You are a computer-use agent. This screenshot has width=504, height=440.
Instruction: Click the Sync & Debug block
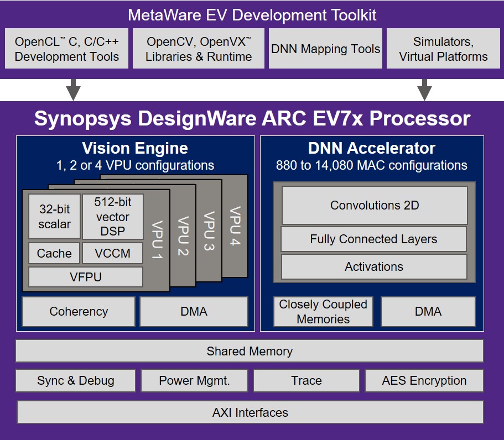coord(76,381)
